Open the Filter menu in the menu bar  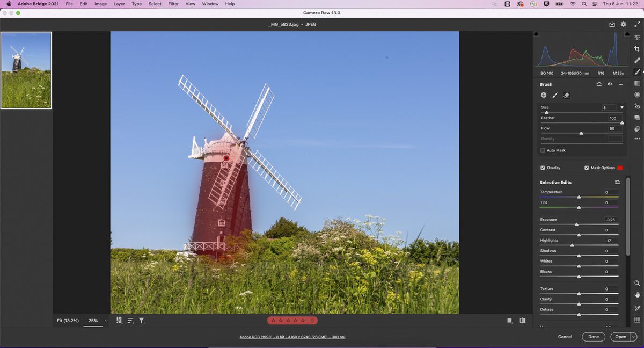pyautogui.click(x=173, y=4)
